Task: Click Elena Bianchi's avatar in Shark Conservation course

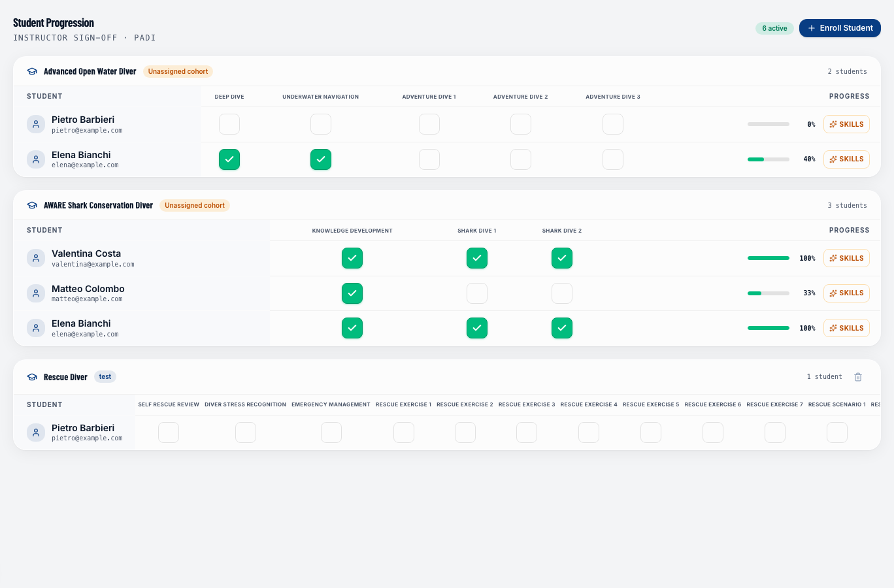Action: point(36,328)
